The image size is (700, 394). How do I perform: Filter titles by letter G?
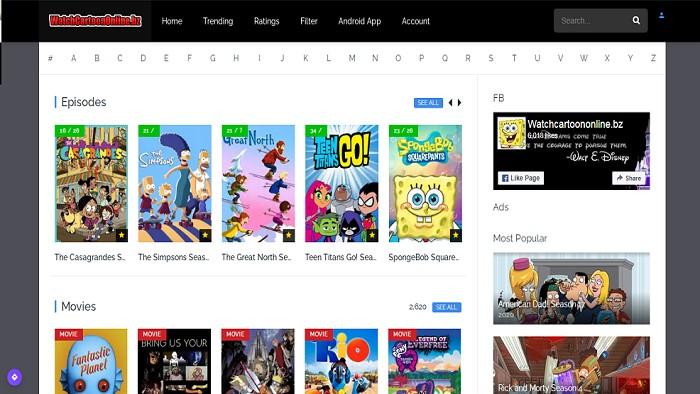(213, 58)
